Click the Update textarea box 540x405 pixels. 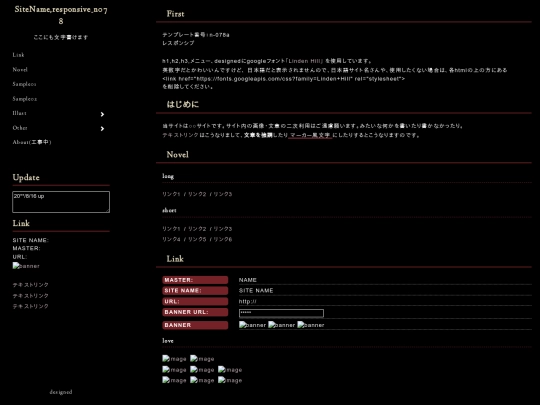(61, 202)
